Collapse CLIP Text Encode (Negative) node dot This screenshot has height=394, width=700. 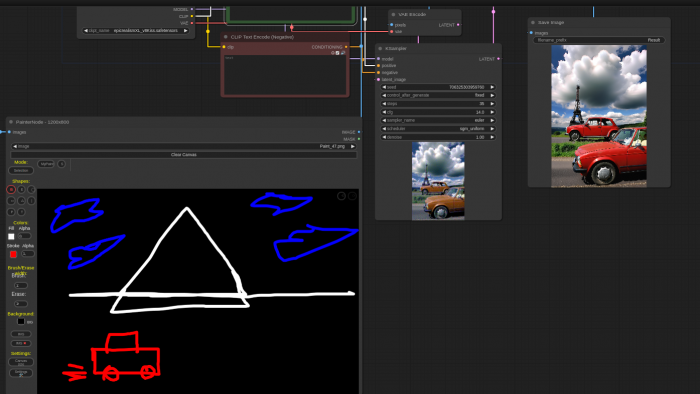click(x=225, y=37)
